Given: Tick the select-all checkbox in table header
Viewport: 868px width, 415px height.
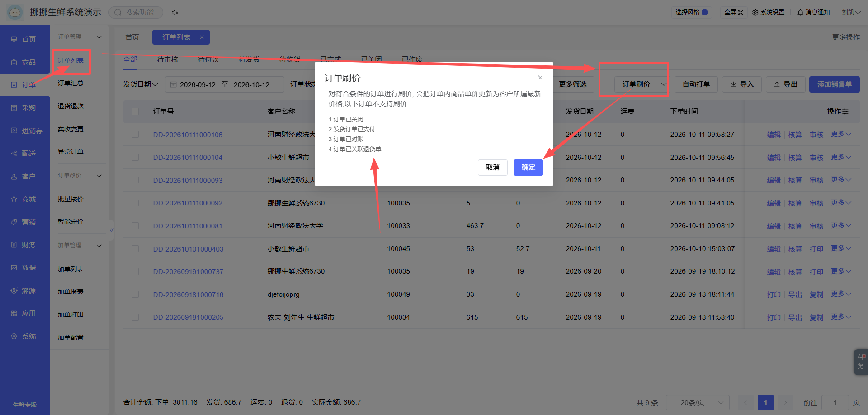Looking at the screenshot, I should (x=135, y=112).
